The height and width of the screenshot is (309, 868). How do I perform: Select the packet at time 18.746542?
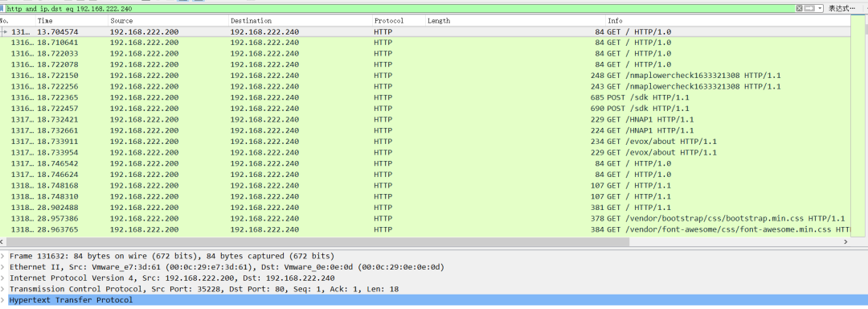coord(425,163)
